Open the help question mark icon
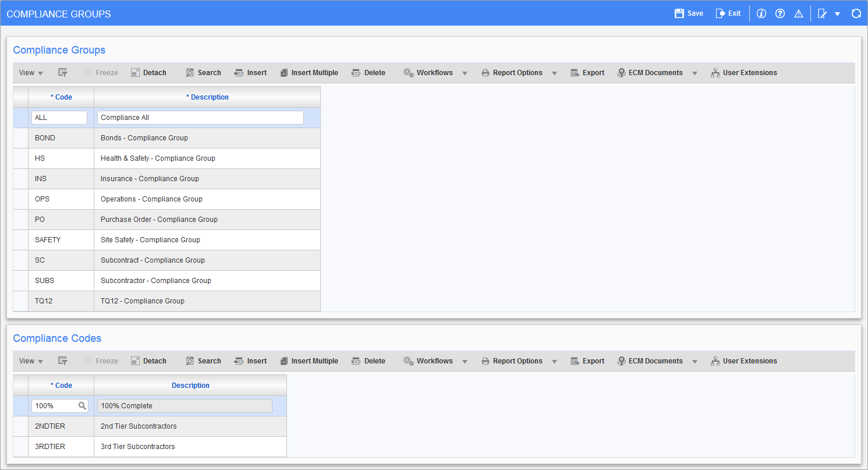The height and width of the screenshot is (470, 868). pos(780,13)
